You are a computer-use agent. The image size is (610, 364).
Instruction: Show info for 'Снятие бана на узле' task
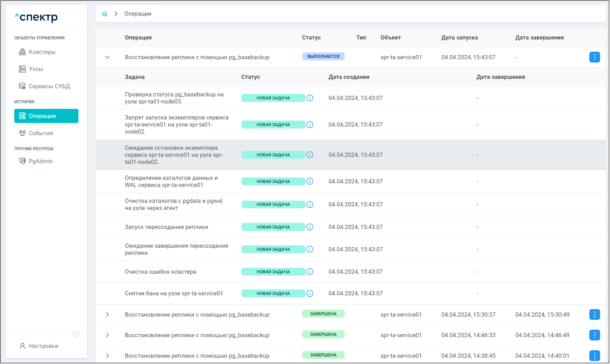310,293
